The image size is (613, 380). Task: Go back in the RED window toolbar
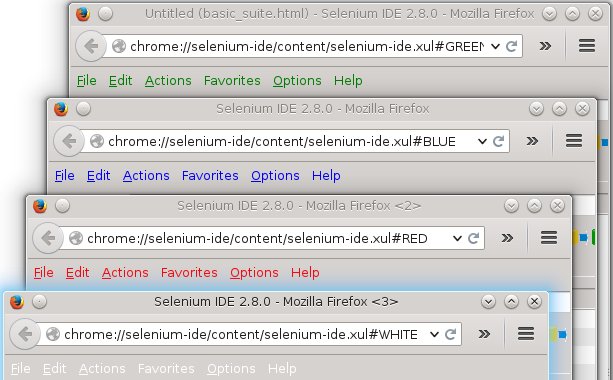48,238
